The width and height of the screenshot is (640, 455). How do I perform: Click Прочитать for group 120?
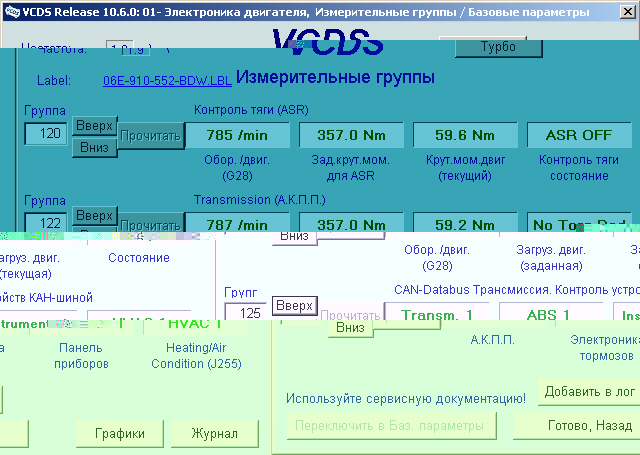coord(151,135)
